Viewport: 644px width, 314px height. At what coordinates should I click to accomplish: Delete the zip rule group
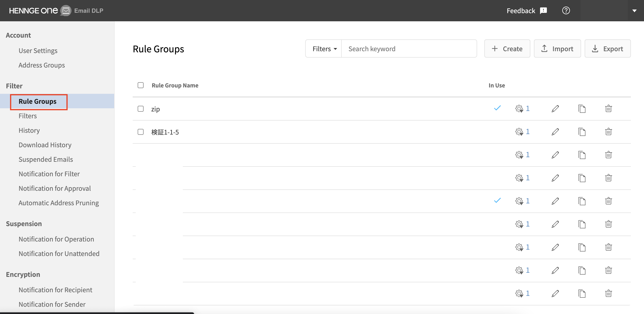click(x=608, y=109)
